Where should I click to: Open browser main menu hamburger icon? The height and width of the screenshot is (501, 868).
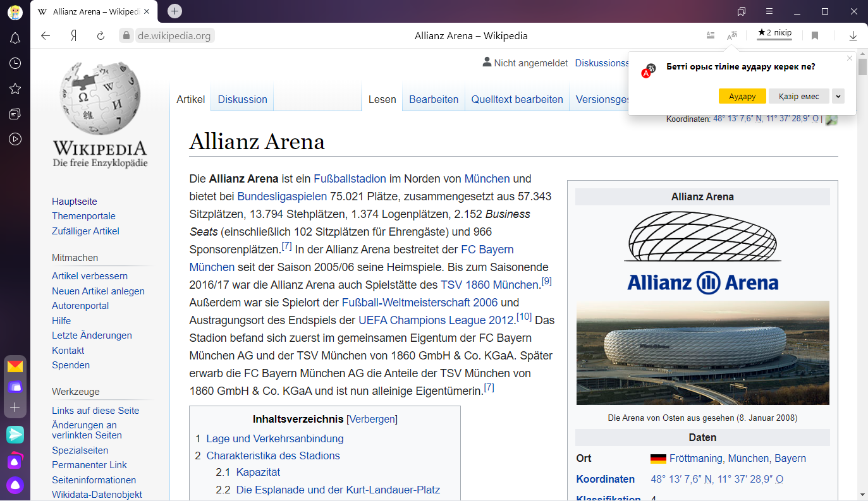pyautogui.click(x=769, y=11)
